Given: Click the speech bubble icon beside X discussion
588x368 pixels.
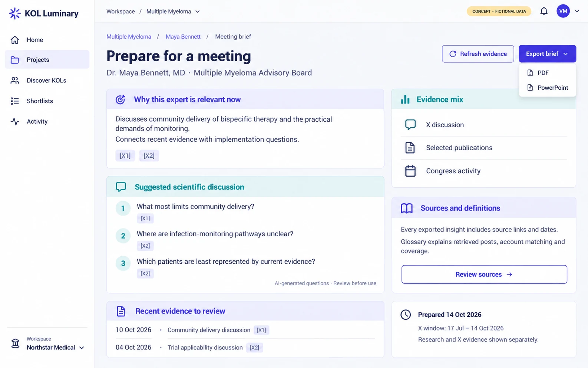Looking at the screenshot, I should 410,125.
